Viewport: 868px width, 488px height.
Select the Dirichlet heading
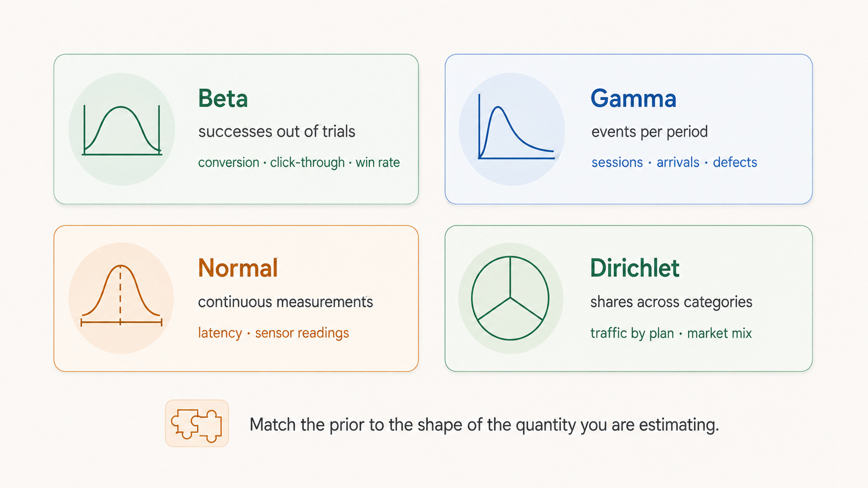click(635, 268)
